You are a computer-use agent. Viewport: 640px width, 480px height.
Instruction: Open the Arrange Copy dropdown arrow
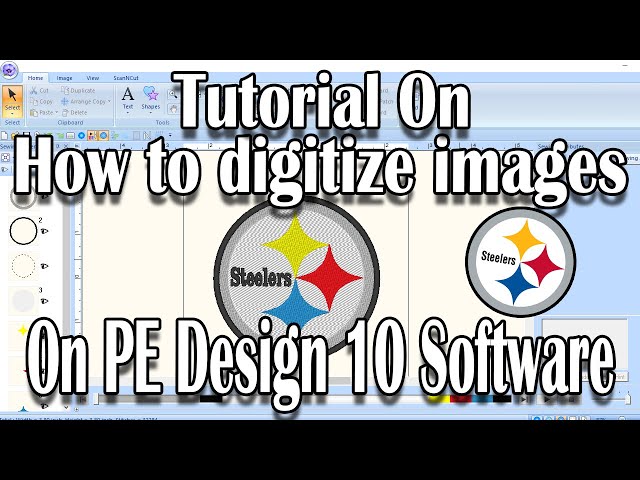click(x=109, y=101)
